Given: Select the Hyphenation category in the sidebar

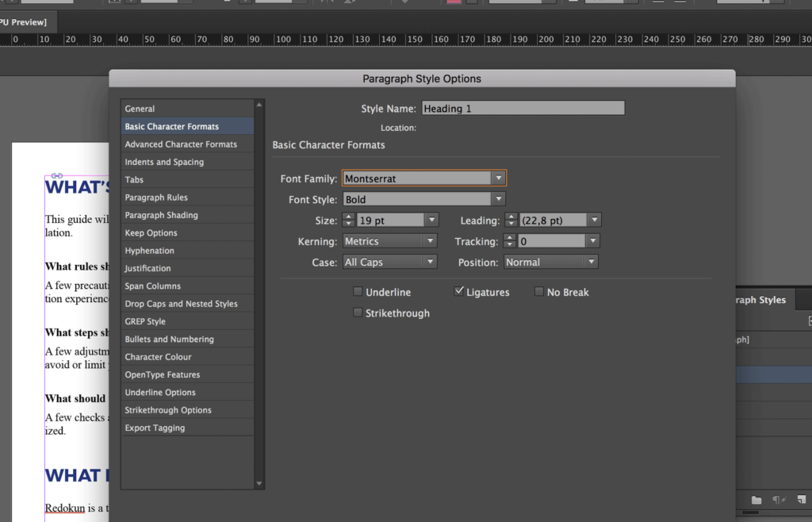Looking at the screenshot, I should 151,250.
